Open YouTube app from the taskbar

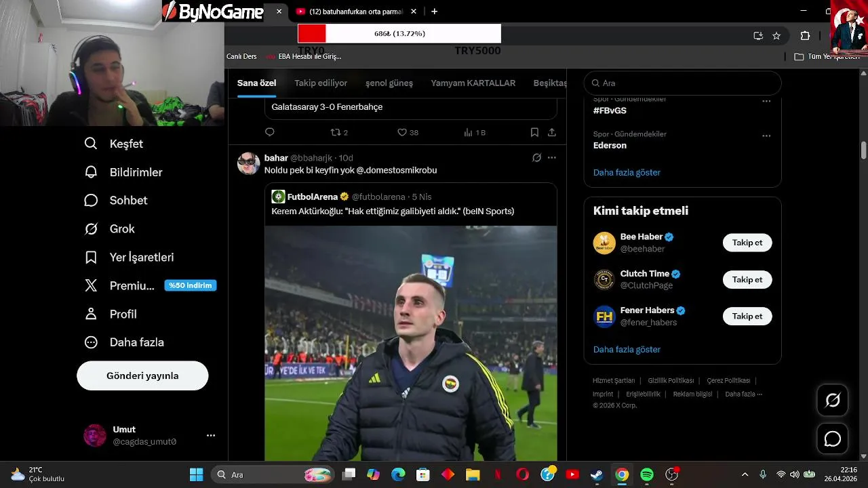point(572,474)
